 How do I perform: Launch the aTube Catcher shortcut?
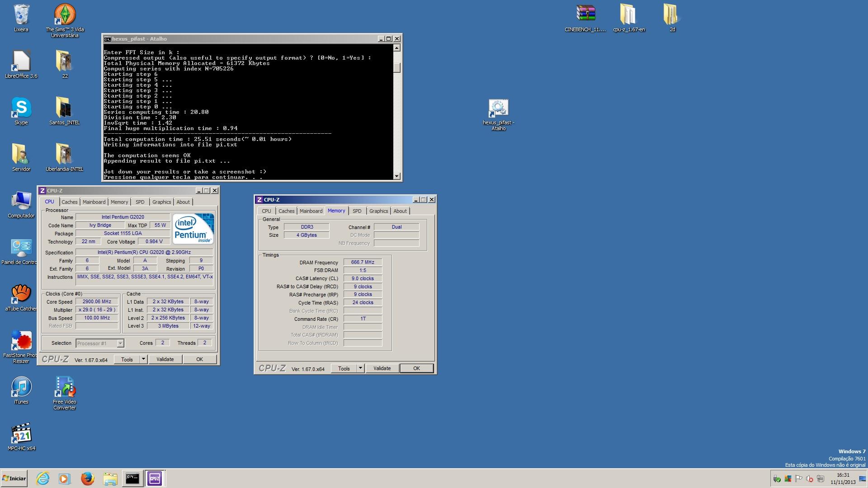point(21,297)
